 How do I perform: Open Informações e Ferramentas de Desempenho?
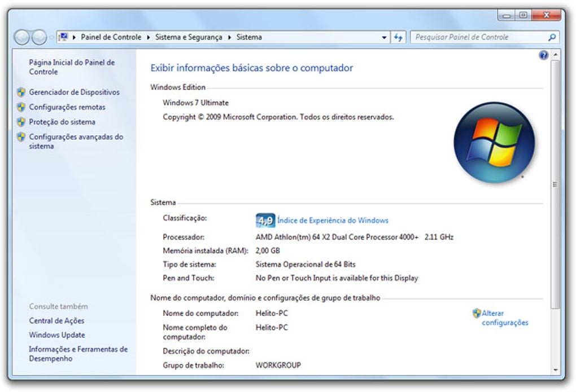point(78,354)
